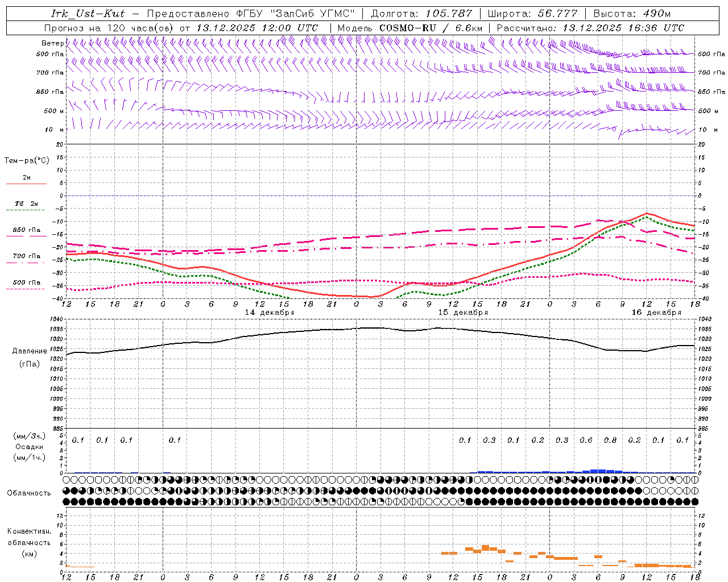728x582 pixels.
Task: Select the Тем-ра(°C) axis title
Action: coord(27,161)
